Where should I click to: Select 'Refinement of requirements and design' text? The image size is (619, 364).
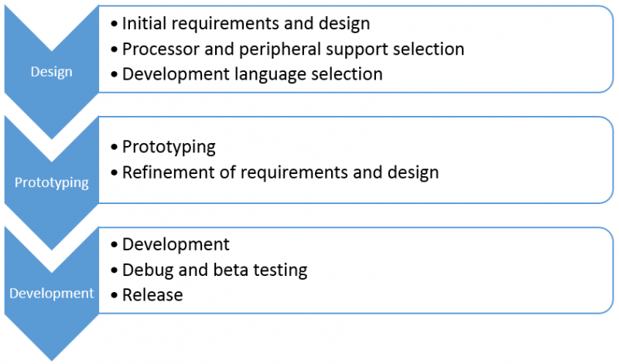click(x=280, y=172)
